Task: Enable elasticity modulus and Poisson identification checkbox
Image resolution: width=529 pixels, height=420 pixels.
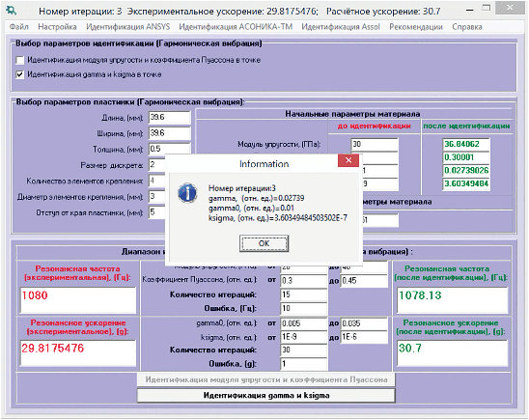Action: [x=20, y=60]
